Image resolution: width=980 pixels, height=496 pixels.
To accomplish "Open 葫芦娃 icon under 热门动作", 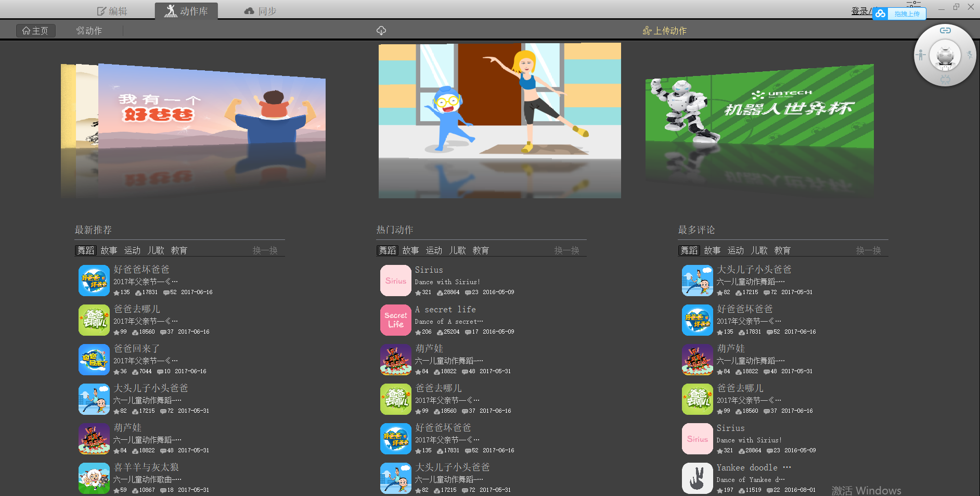I will coord(396,360).
